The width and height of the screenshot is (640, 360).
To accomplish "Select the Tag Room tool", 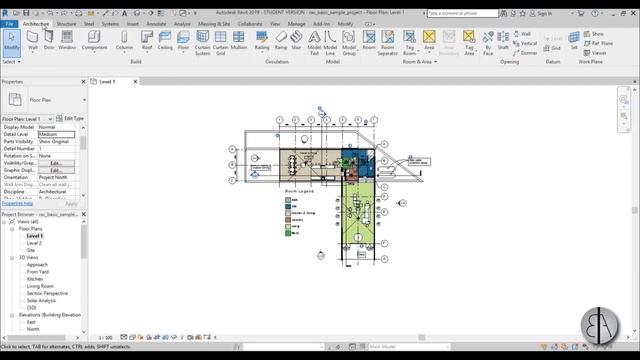I will pos(409,42).
